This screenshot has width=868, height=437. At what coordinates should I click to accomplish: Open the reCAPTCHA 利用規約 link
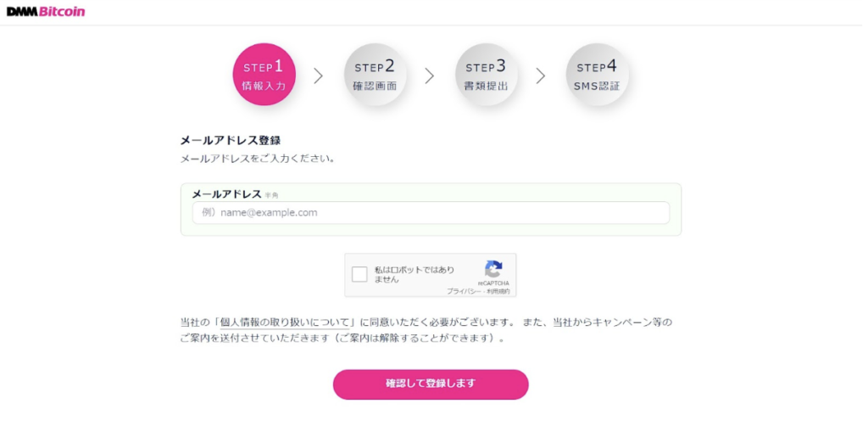(x=498, y=291)
